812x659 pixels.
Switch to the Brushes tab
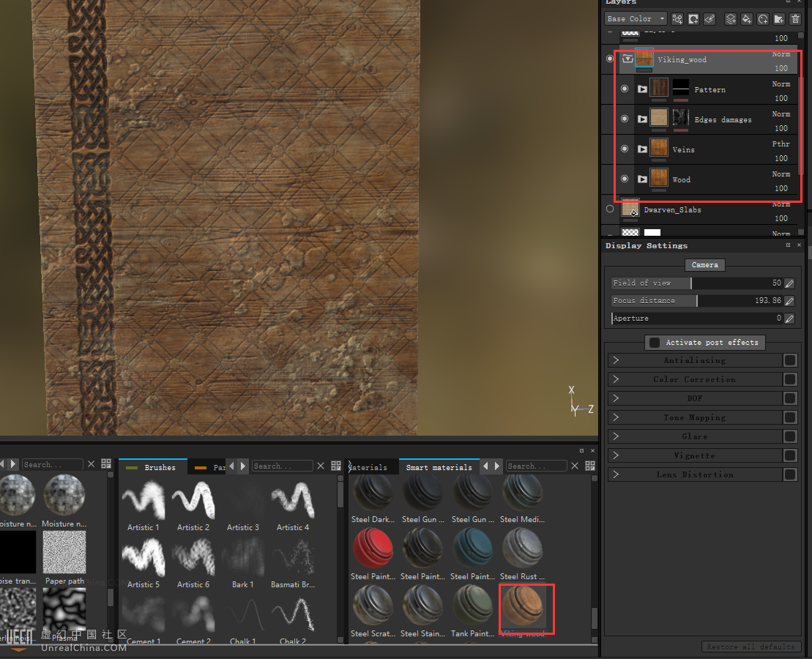(x=159, y=467)
